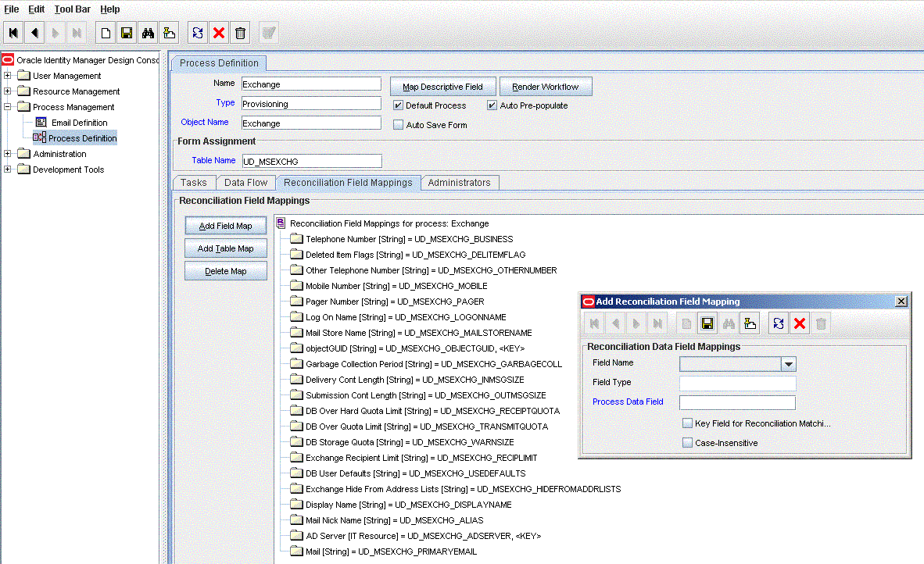Click the Add Table Map button
The image size is (924, 564).
click(226, 248)
